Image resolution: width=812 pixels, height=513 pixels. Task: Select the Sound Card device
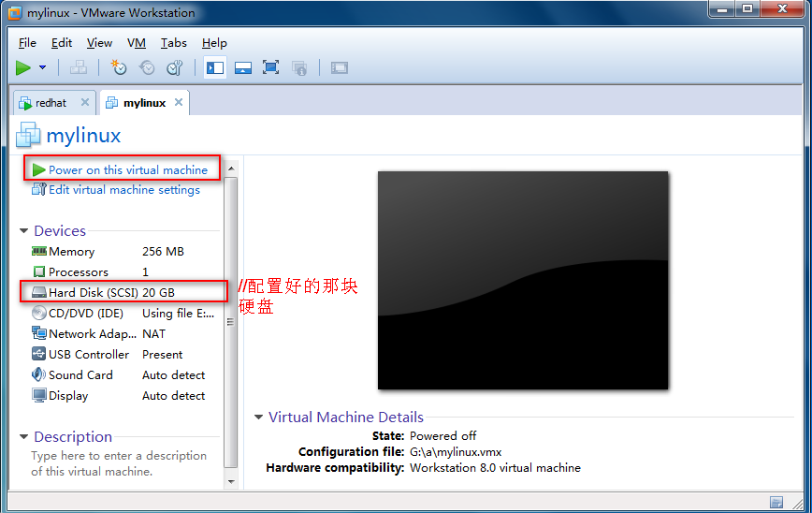coord(123,374)
